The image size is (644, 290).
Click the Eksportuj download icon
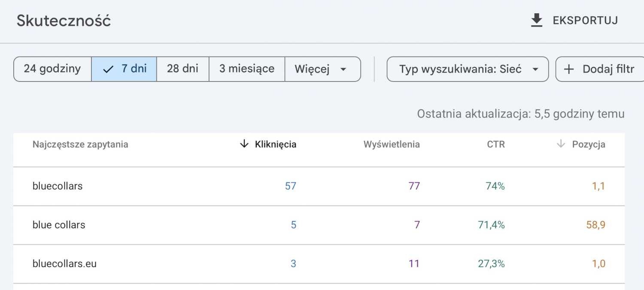pos(537,21)
